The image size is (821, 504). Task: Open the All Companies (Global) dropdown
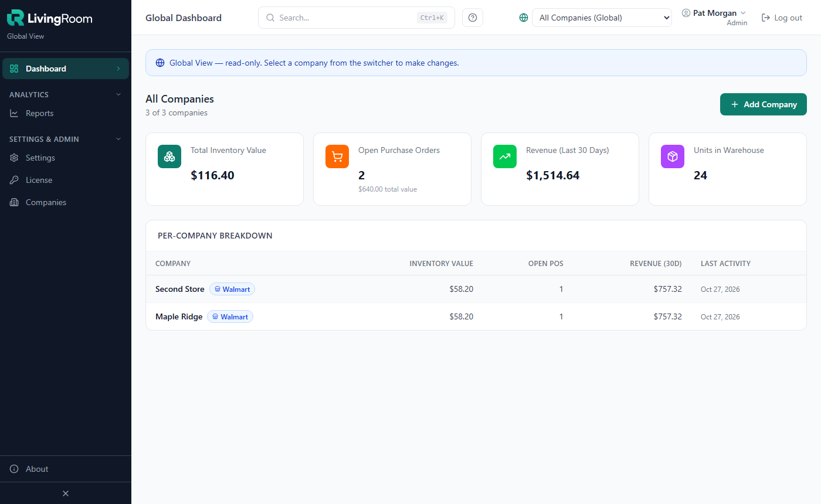tap(602, 18)
